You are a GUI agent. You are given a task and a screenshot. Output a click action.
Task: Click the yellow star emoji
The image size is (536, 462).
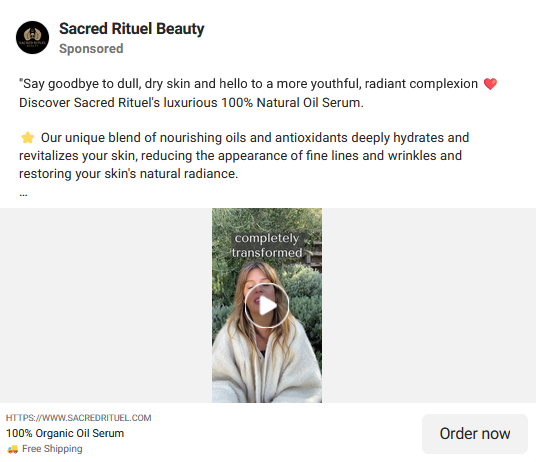(27, 138)
